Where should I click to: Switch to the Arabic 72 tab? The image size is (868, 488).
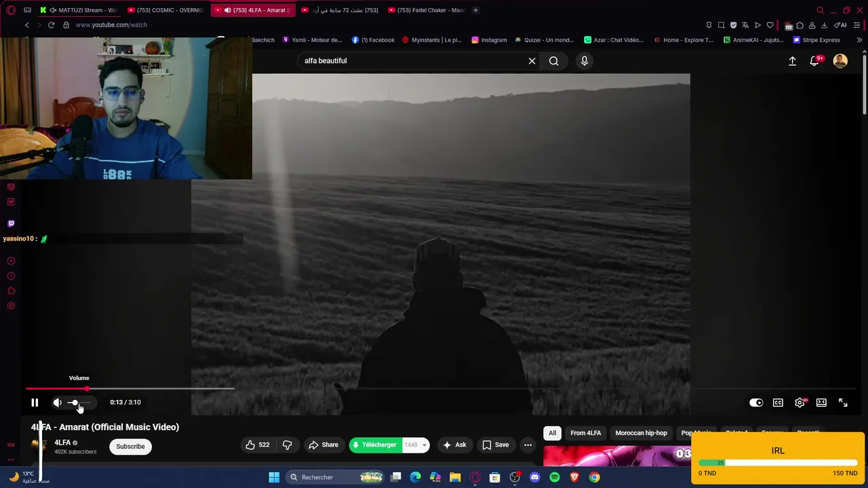point(340,10)
